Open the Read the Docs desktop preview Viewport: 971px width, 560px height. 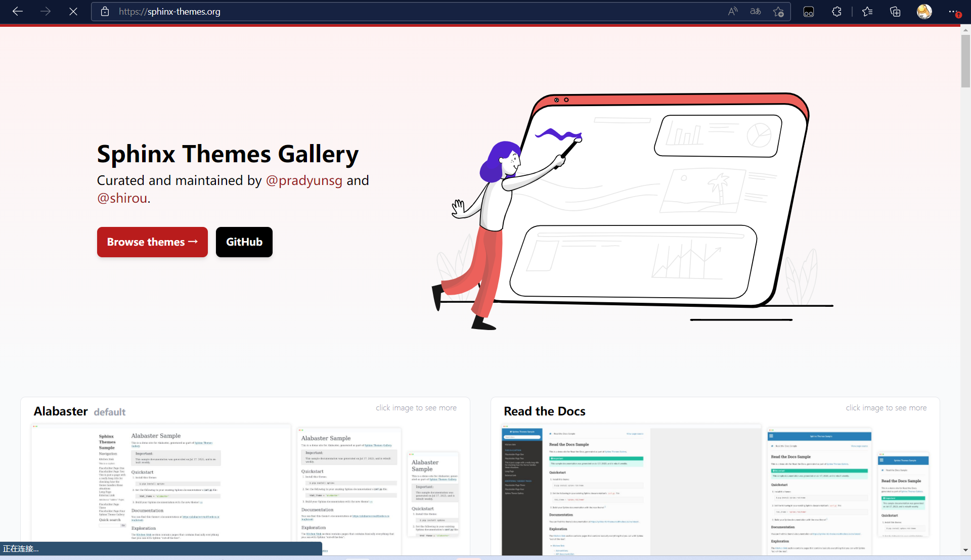[x=631, y=490]
